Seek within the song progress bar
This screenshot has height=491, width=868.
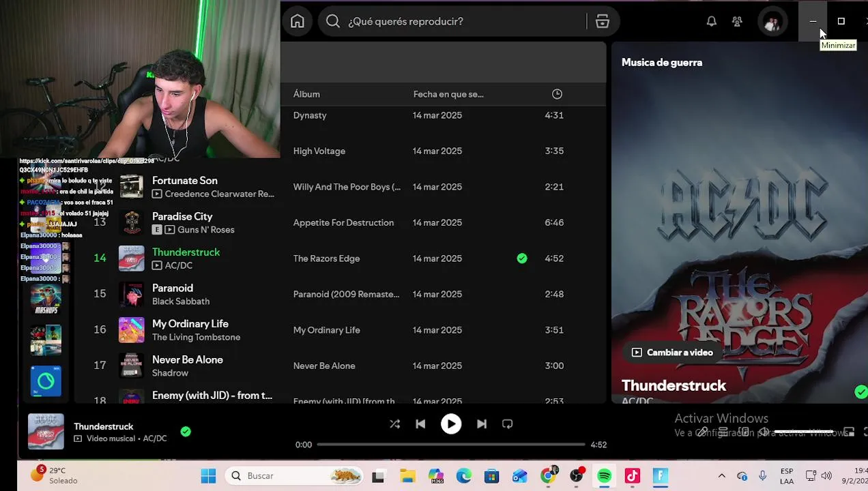pyautogui.click(x=451, y=445)
